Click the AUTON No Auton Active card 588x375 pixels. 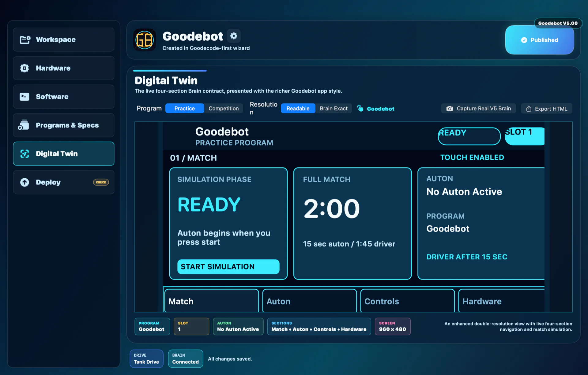pos(481,224)
